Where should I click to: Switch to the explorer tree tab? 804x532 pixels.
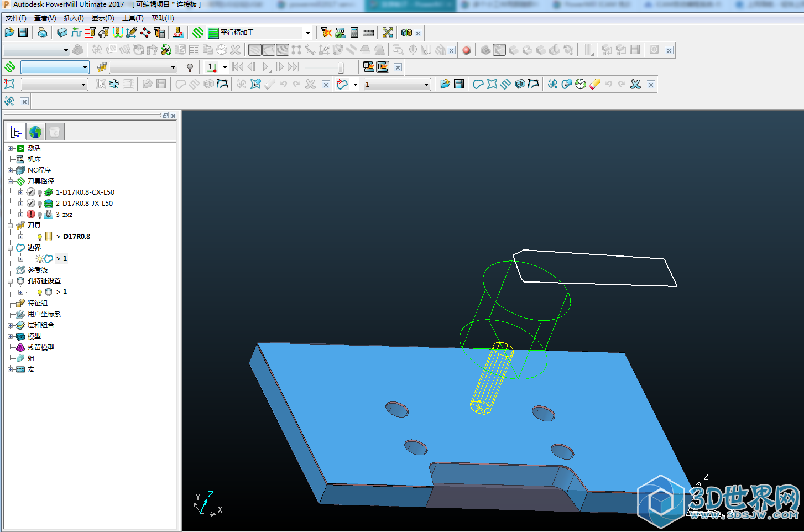pos(16,132)
